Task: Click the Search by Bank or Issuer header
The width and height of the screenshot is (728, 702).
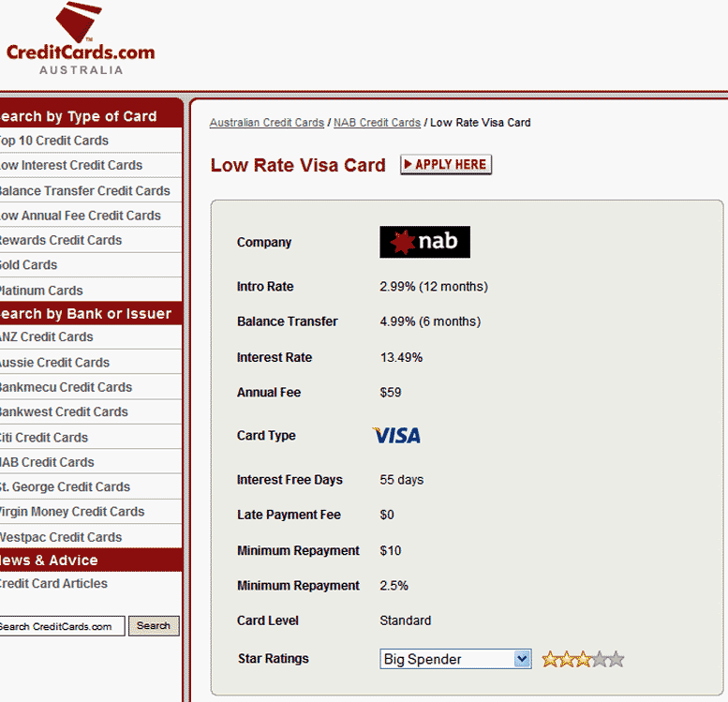Action: tap(91, 314)
